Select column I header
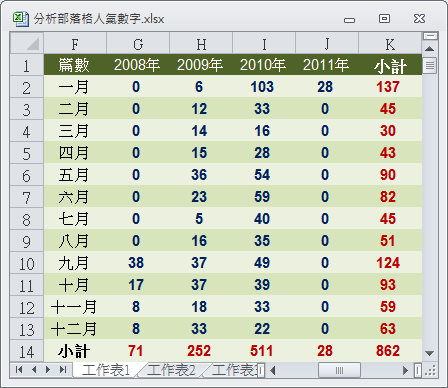Image resolution: width=448 pixels, height=388 pixels. pyautogui.click(x=264, y=43)
